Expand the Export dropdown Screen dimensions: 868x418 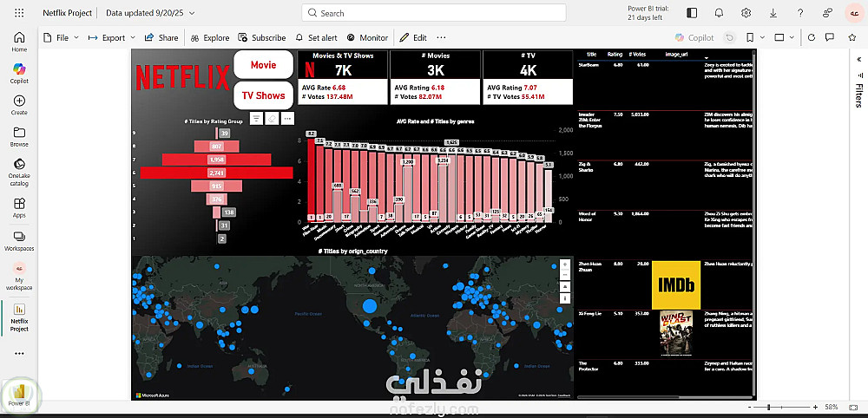click(111, 37)
